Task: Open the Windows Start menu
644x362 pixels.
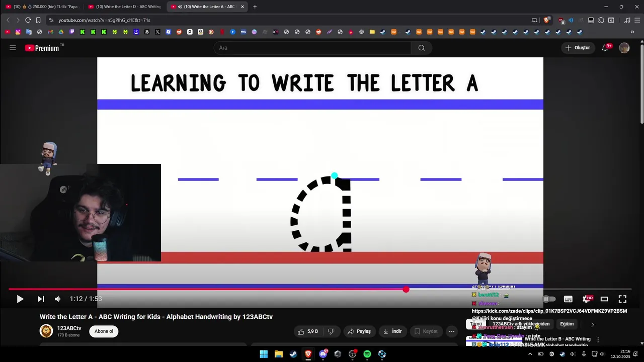Action: (264, 354)
